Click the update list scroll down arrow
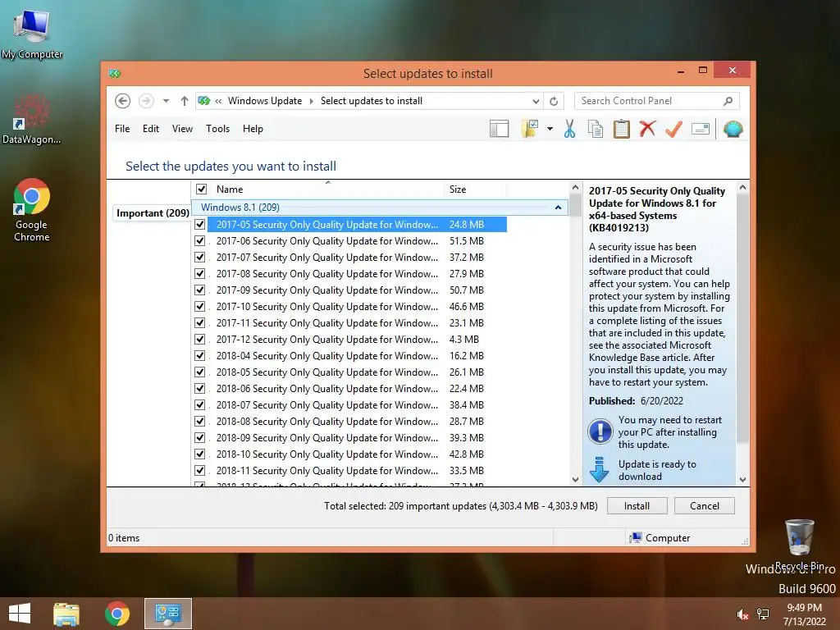The image size is (840, 630). [575, 479]
